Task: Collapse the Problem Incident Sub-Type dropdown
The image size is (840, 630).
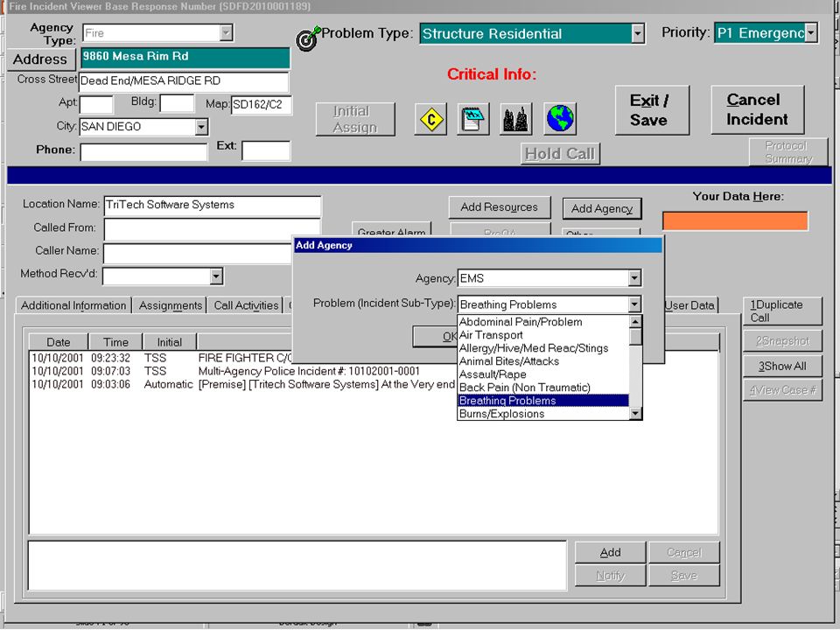Action: (634, 304)
